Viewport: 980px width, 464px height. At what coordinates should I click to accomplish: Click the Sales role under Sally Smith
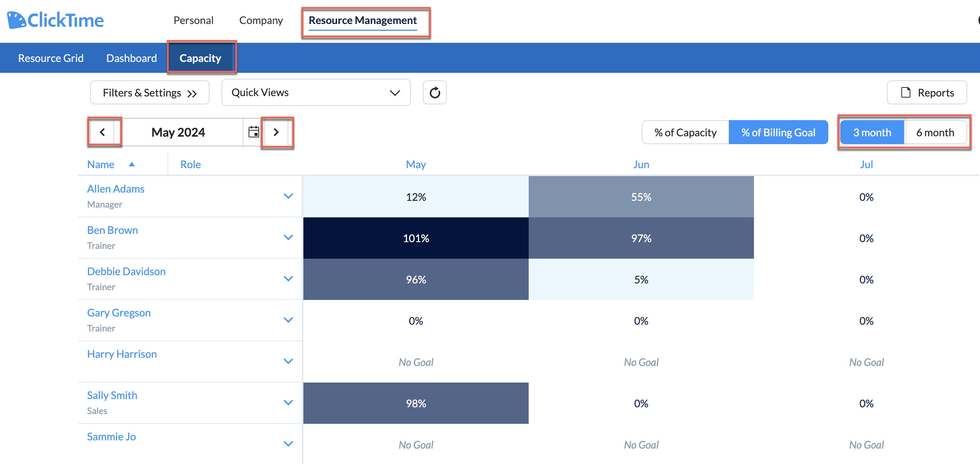[x=97, y=411]
